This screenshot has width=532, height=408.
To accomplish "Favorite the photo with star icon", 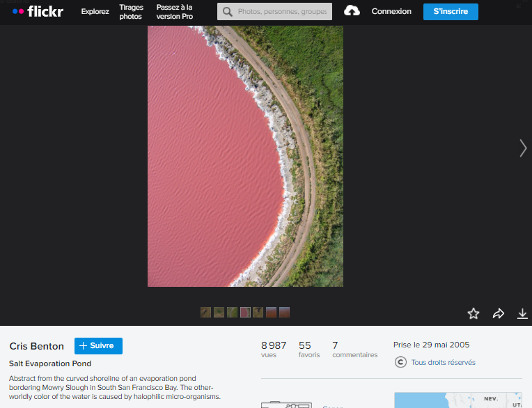I will [474, 313].
